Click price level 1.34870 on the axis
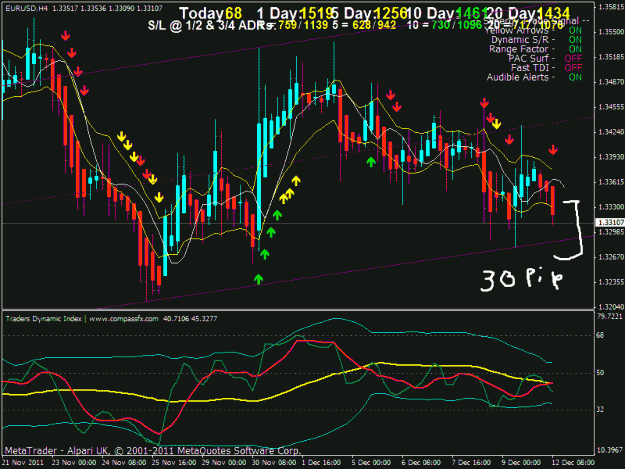The width and height of the screenshot is (625, 469). 611,82
